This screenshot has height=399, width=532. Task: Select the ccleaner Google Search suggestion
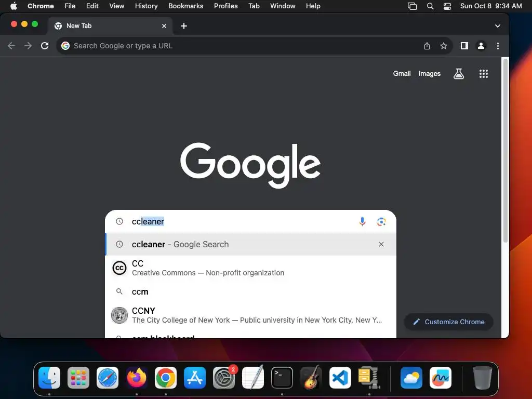pyautogui.click(x=251, y=244)
